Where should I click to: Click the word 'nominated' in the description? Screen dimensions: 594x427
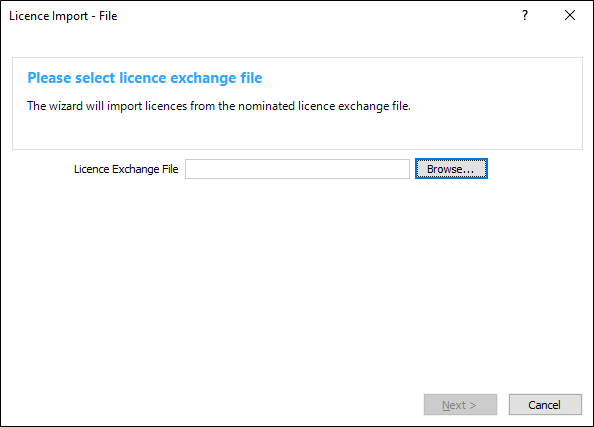266,106
